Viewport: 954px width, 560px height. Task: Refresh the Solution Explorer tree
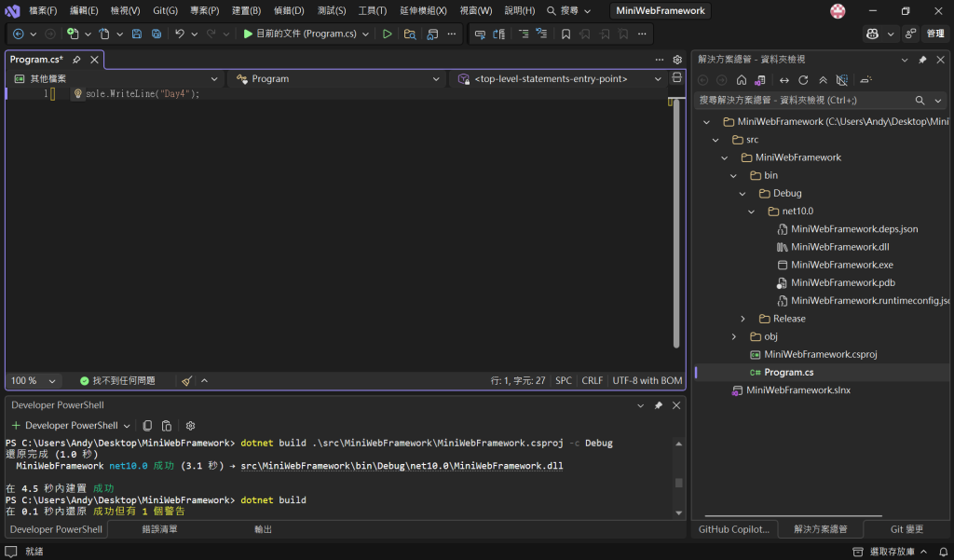click(803, 80)
